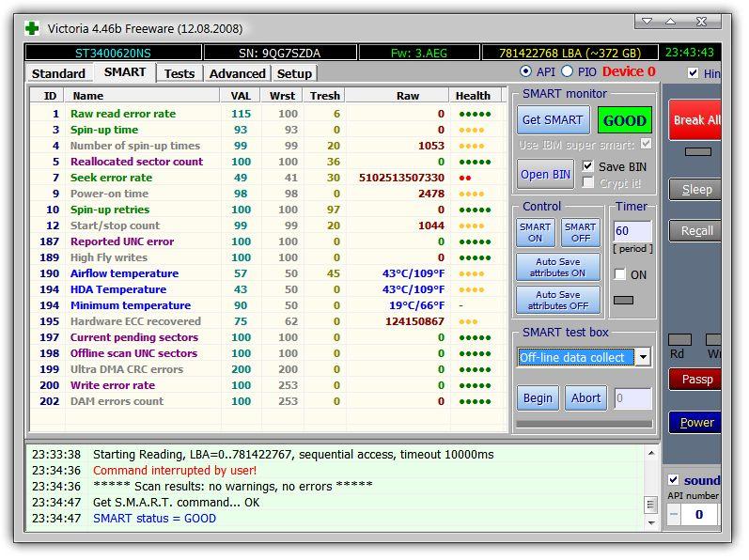
Task: Click the minus button beside API number
Action: pos(674,514)
